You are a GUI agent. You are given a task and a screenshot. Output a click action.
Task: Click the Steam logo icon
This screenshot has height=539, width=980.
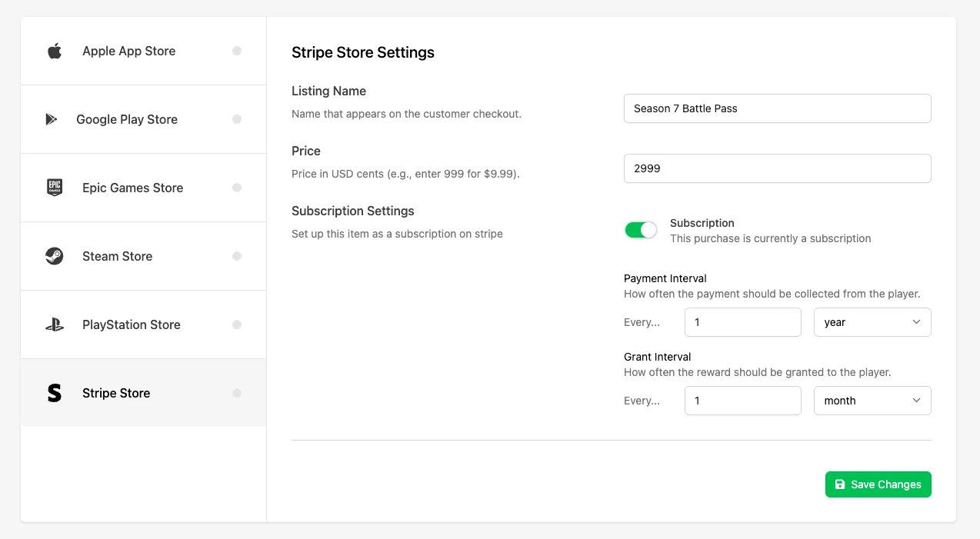[54, 256]
